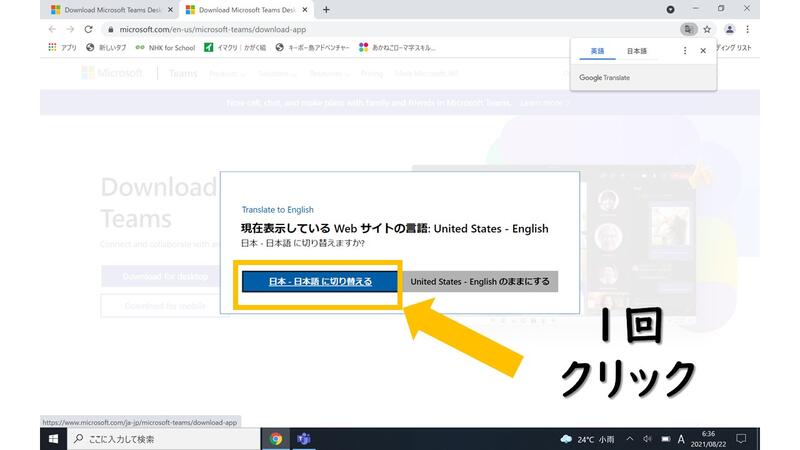Open the Chrome three-dot menu
Screen dimensions: 800x450
point(747,30)
